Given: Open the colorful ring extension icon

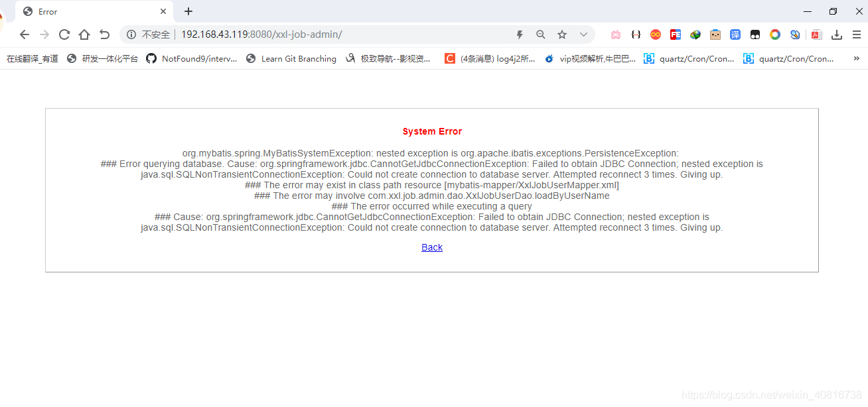Looking at the screenshot, I should tap(775, 34).
